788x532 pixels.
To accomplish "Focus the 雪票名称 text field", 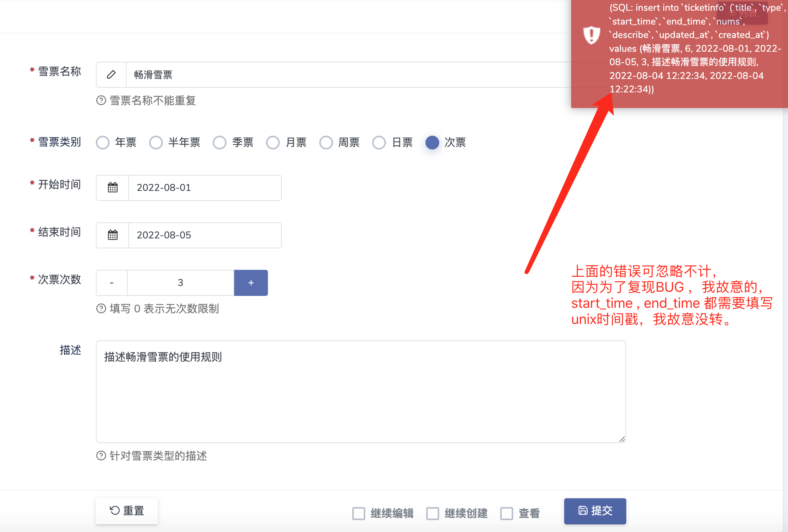I will [349, 75].
